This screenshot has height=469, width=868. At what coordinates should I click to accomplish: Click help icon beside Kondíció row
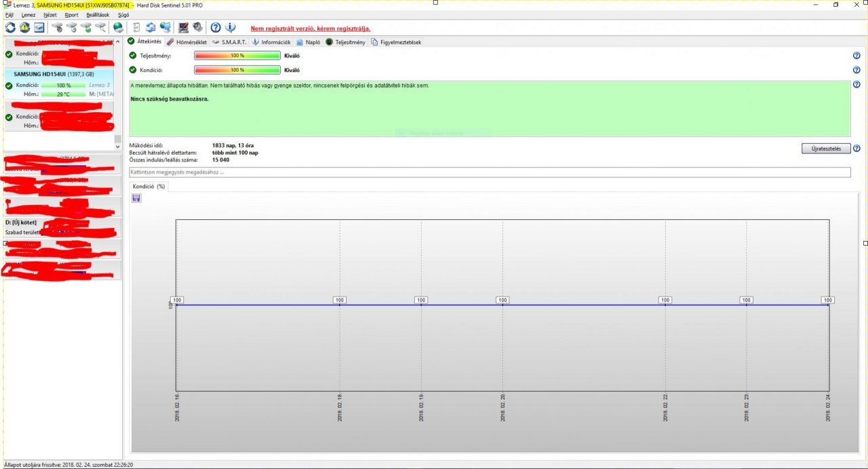856,70
